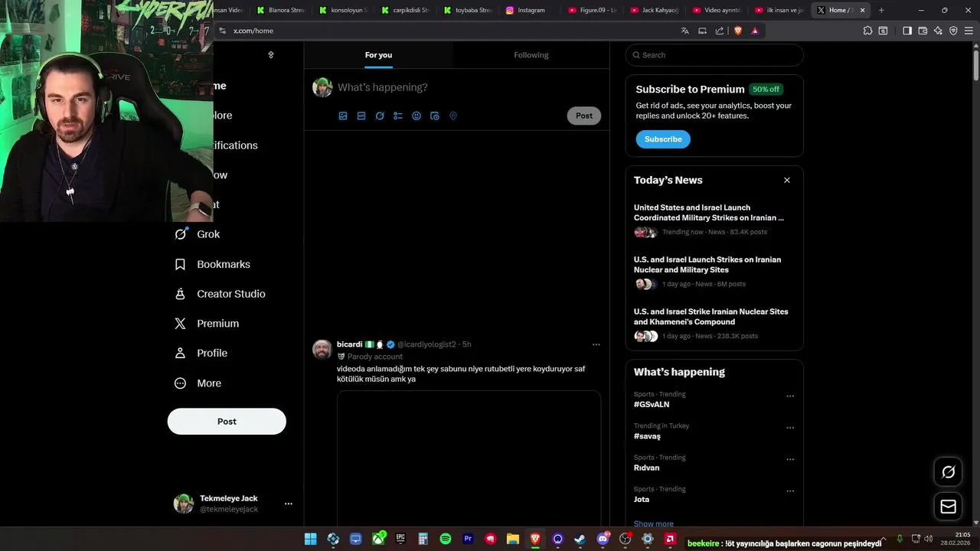Open the browser translate icon
This screenshot has height=551, width=980.
click(x=685, y=31)
